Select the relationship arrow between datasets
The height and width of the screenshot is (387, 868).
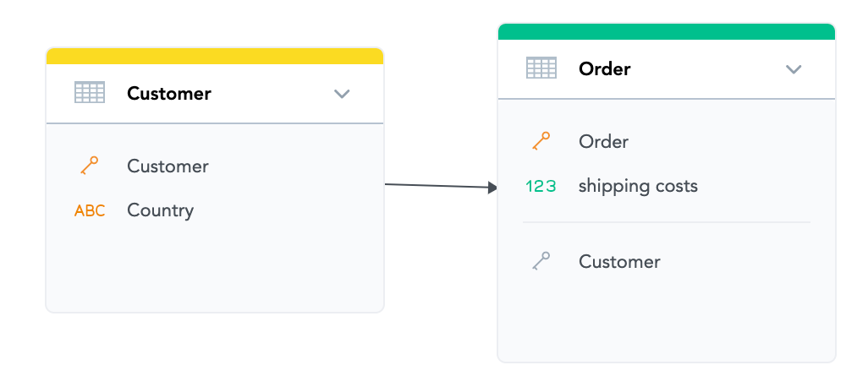pyautogui.click(x=440, y=186)
